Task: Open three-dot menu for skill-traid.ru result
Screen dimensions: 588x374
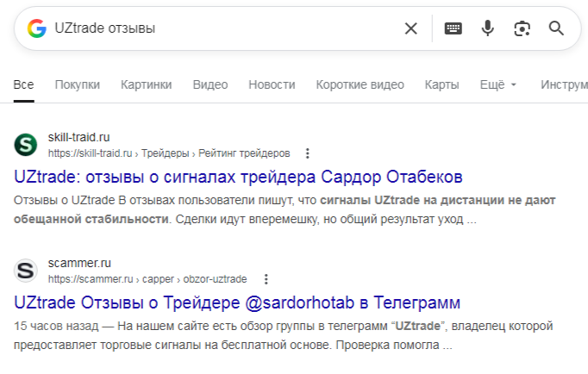Action: pos(308,153)
